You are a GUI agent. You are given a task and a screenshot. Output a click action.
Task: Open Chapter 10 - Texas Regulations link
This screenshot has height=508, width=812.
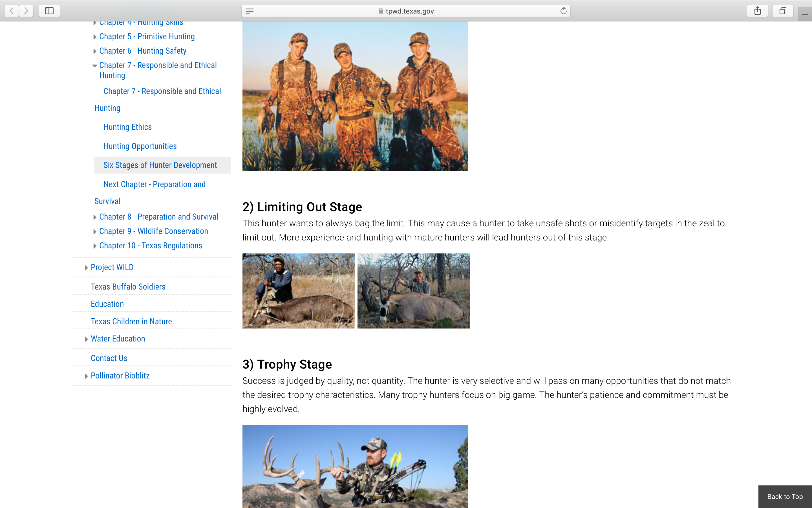coord(151,246)
